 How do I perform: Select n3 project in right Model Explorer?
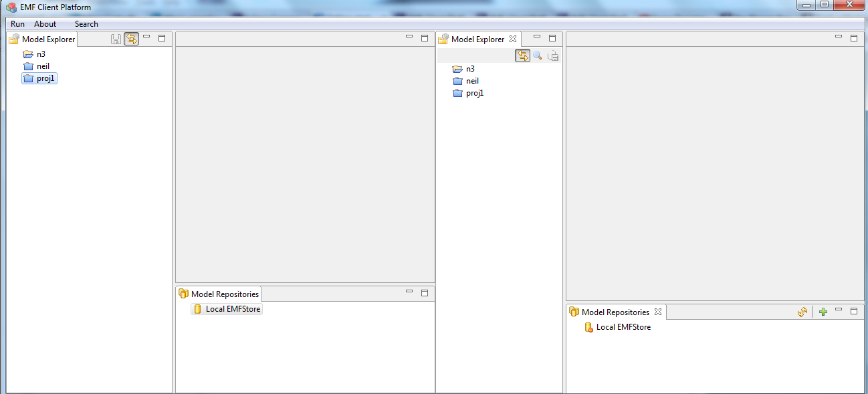tap(463, 69)
